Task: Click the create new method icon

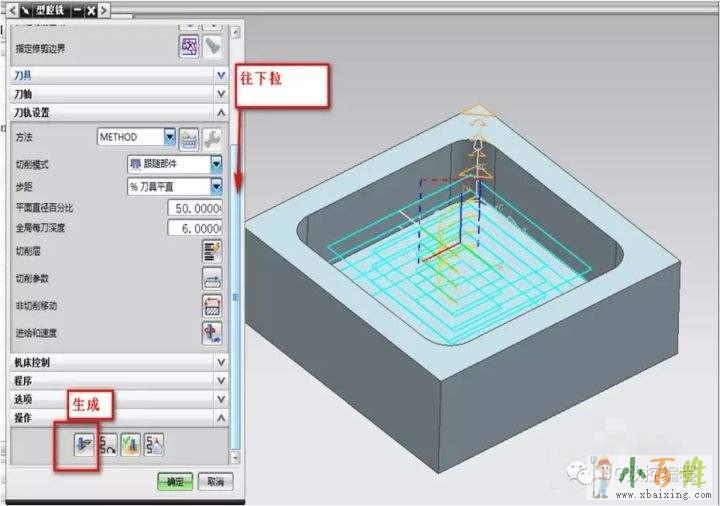Action: 189,137
